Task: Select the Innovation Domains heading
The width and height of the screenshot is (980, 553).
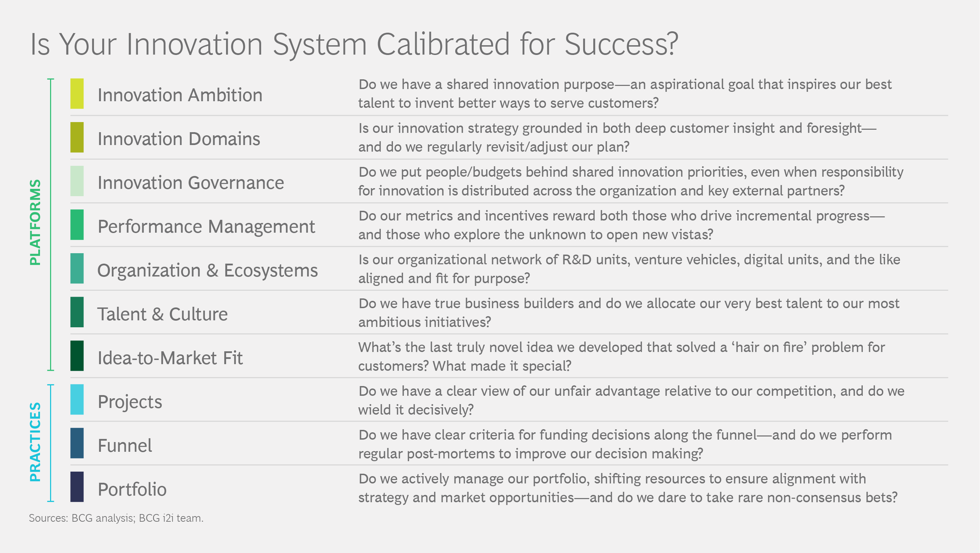Action: 179,138
